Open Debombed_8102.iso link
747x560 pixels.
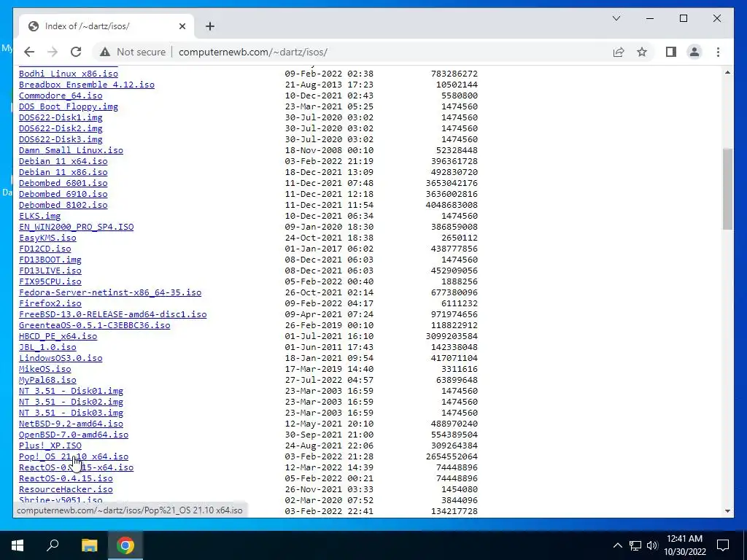coord(63,205)
